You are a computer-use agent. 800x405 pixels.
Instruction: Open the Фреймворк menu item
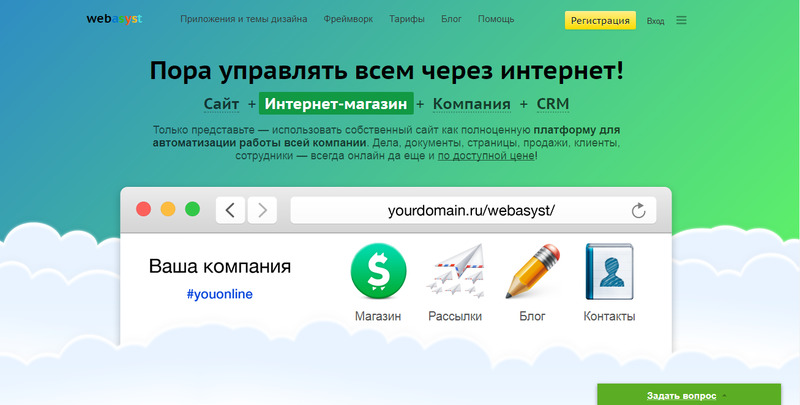[x=348, y=19]
